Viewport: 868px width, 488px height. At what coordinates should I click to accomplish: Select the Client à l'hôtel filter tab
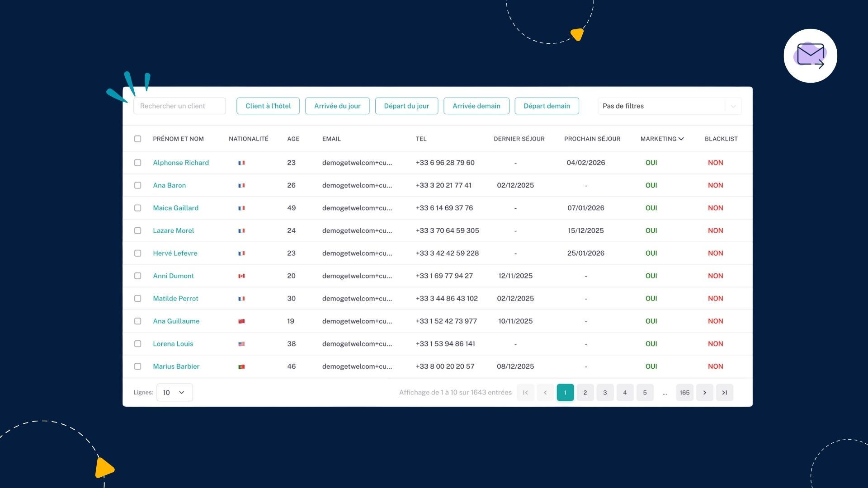coord(268,106)
